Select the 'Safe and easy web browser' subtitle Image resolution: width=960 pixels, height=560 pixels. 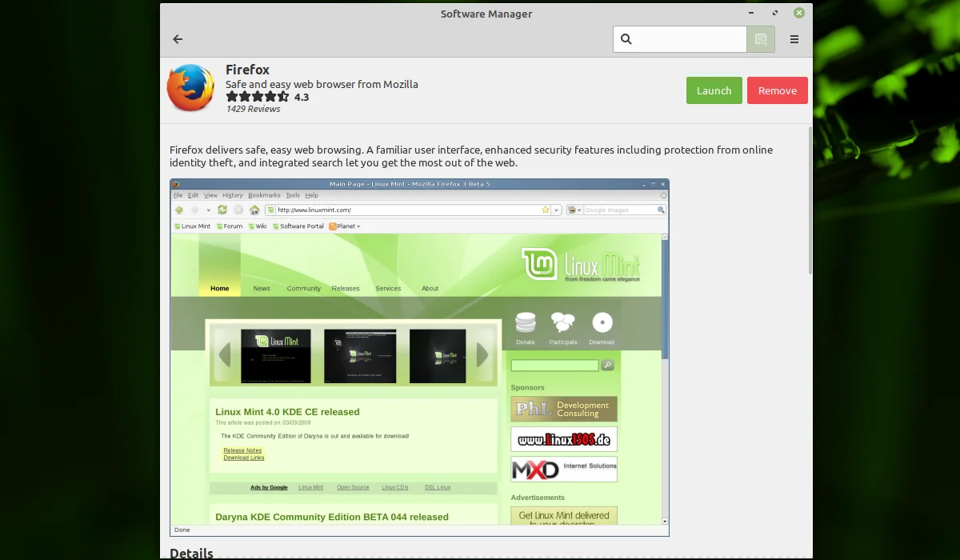322,84
